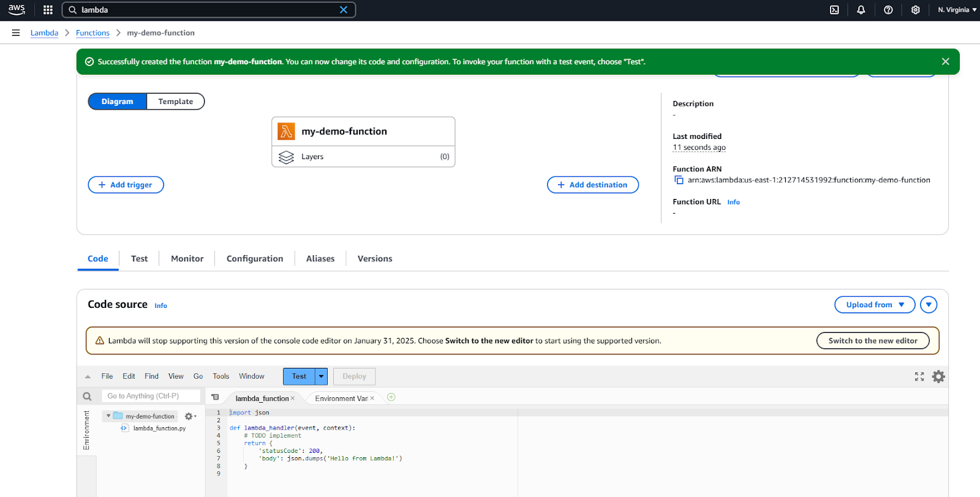Add a new editor tab with plus
Viewport: 980px width, 497px height.
point(391,397)
